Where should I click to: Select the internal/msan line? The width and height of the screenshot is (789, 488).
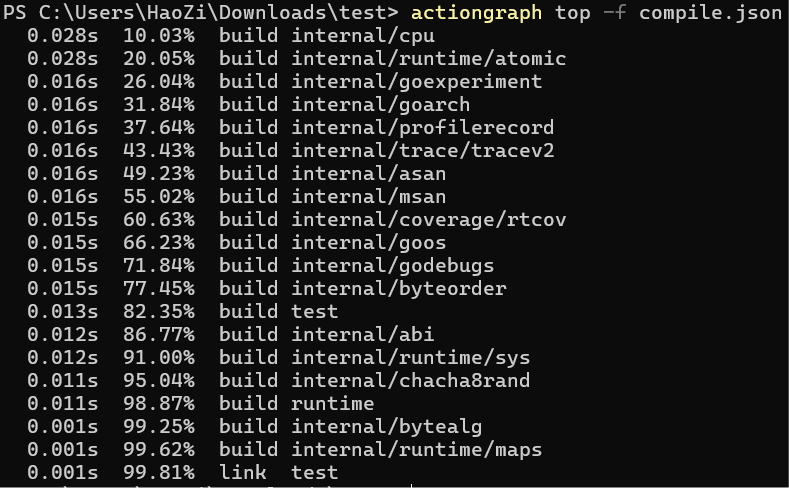(x=236, y=197)
